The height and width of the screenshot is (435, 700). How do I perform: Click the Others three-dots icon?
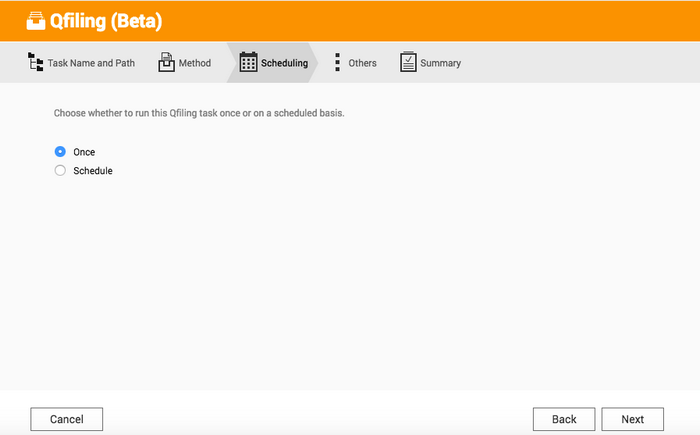pos(338,62)
